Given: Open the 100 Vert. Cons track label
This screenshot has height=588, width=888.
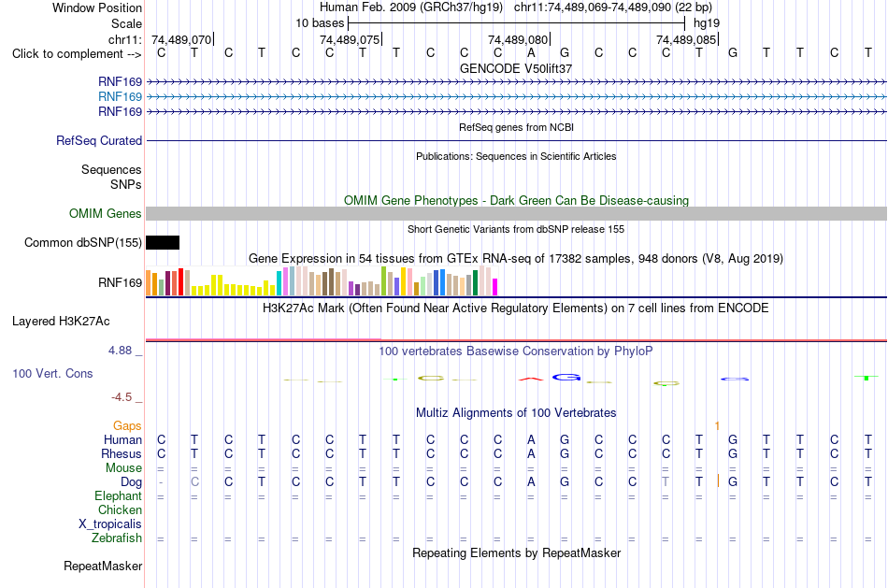Looking at the screenshot, I should [52, 373].
